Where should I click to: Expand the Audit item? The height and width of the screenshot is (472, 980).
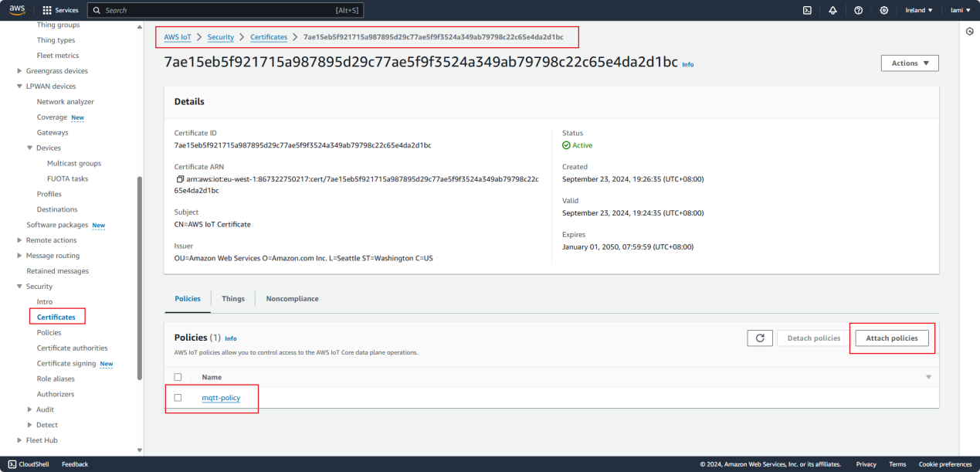30,409
